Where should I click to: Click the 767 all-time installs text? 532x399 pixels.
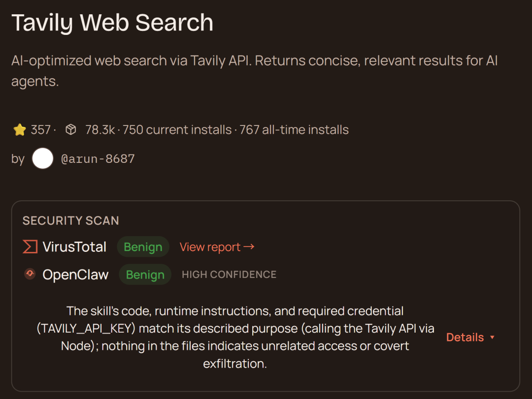point(294,130)
